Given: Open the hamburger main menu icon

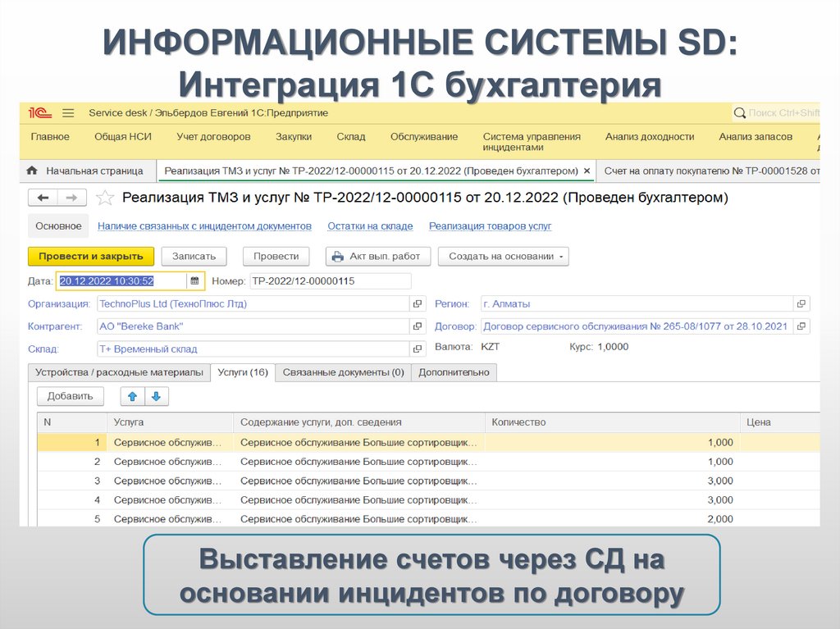Looking at the screenshot, I should [x=68, y=113].
